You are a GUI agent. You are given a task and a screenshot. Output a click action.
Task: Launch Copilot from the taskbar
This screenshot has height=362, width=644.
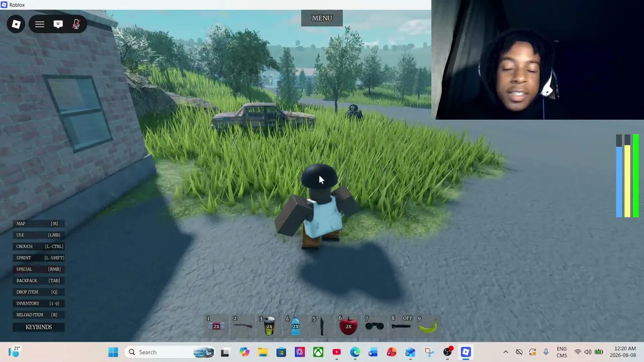(245, 352)
